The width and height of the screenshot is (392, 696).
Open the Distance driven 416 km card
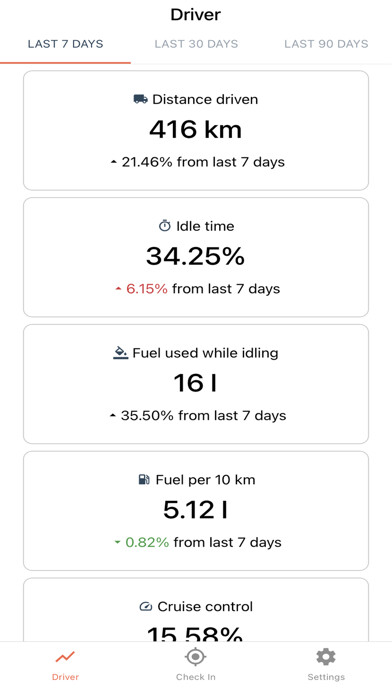[x=196, y=130]
